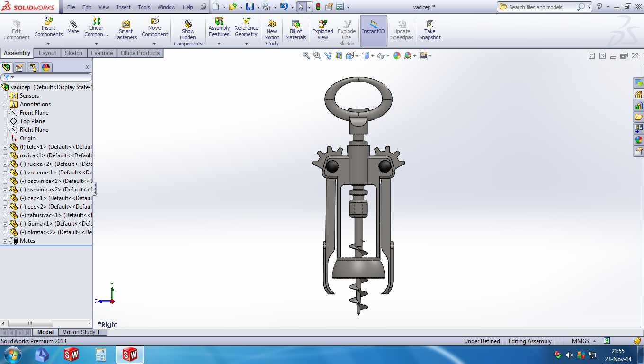Switch to the Evaluate tab
Viewport: 644px width, 364px height.
click(102, 53)
